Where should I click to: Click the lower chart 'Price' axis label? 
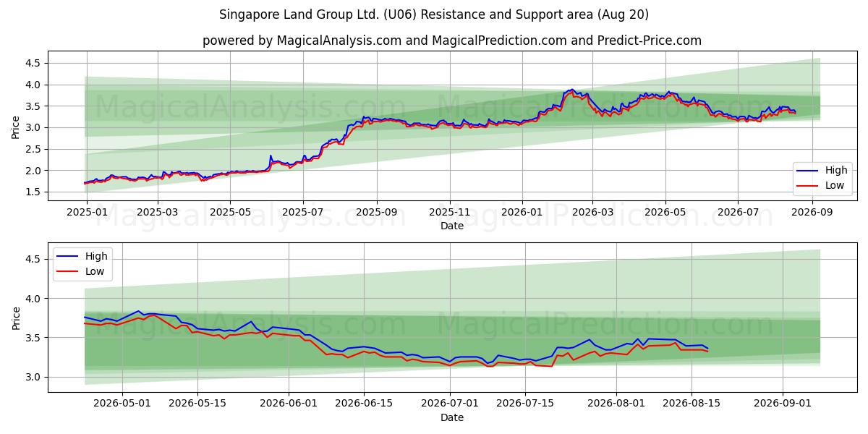click(16, 318)
